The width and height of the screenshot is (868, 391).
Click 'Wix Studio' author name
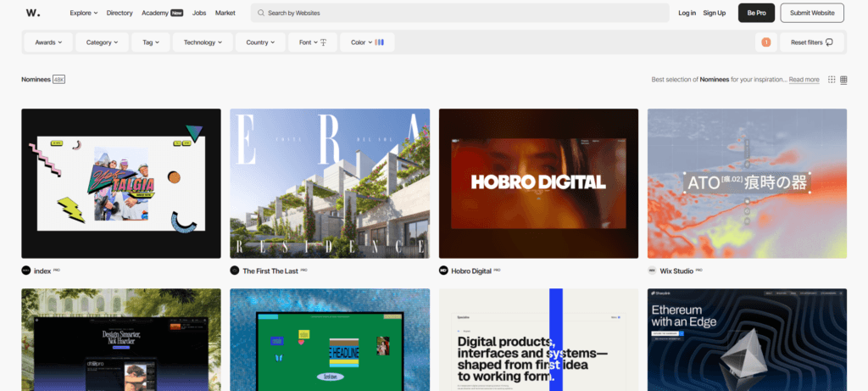coord(677,271)
